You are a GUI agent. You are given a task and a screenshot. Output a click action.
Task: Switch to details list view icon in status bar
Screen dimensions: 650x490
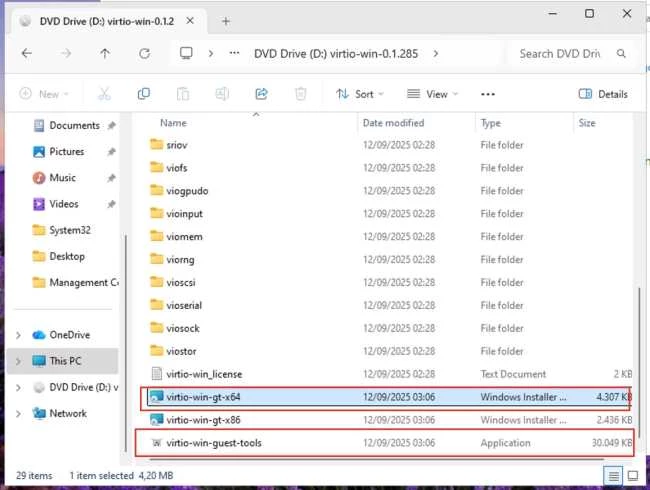tap(613, 475)
